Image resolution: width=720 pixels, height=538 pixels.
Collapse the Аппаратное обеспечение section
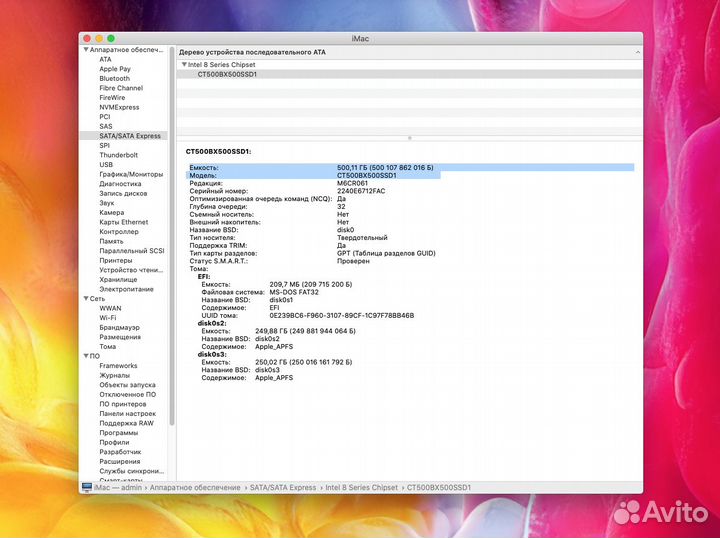coord(86,50)
